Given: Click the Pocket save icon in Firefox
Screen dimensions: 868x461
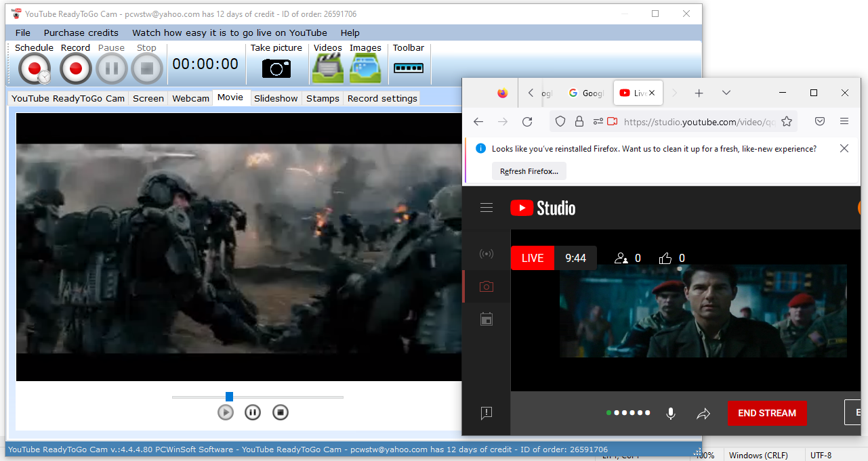Looking at the screenshot, I should (x=820, y=121).
